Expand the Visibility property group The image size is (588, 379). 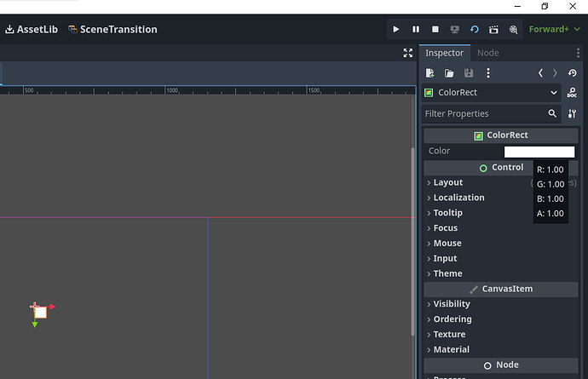[451, 304]
